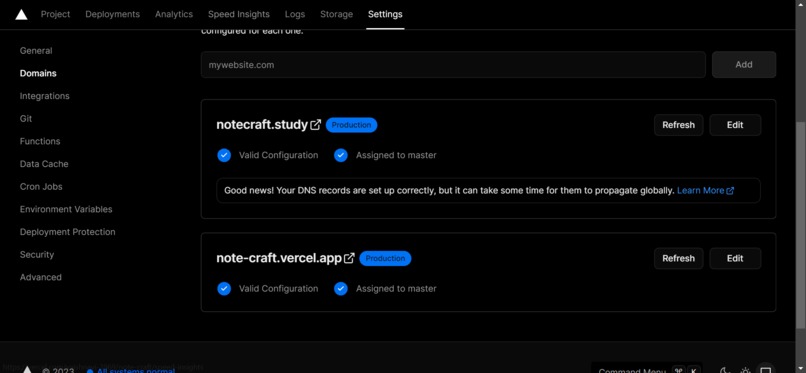Screen dimensions: 806x373
Task: Edit the note-craft.vercel.app domain
Action: (735, 258)
